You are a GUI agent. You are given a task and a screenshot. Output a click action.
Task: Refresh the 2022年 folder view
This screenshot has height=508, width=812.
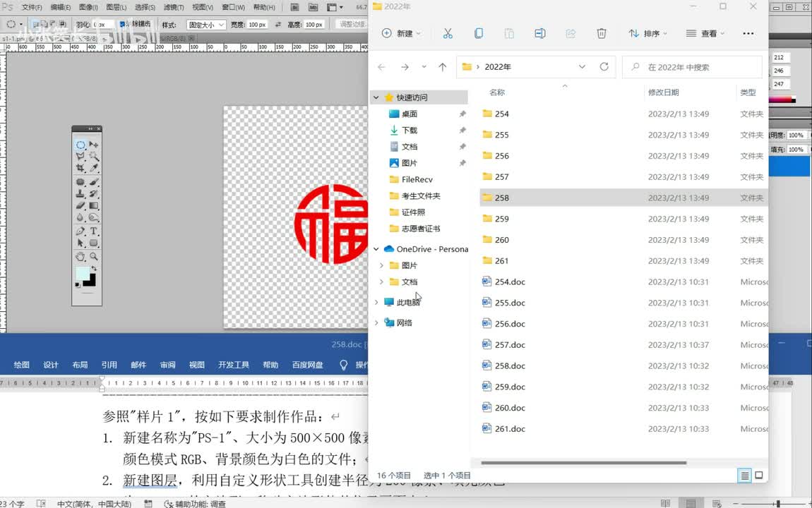pos(604,67)
